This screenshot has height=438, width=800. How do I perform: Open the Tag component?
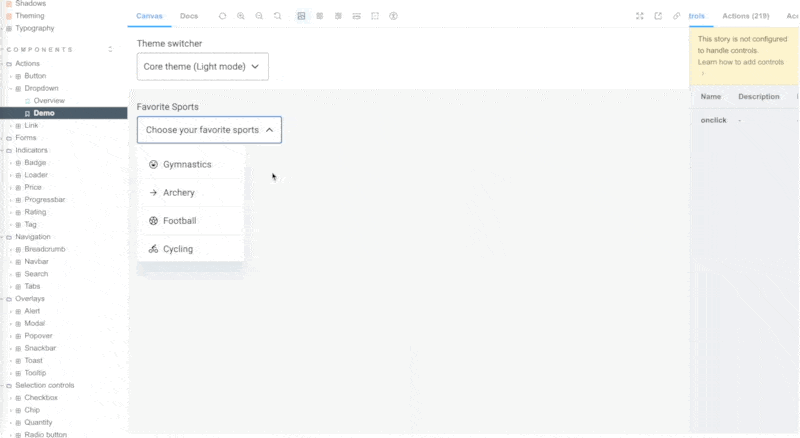[x=31, y=225]
